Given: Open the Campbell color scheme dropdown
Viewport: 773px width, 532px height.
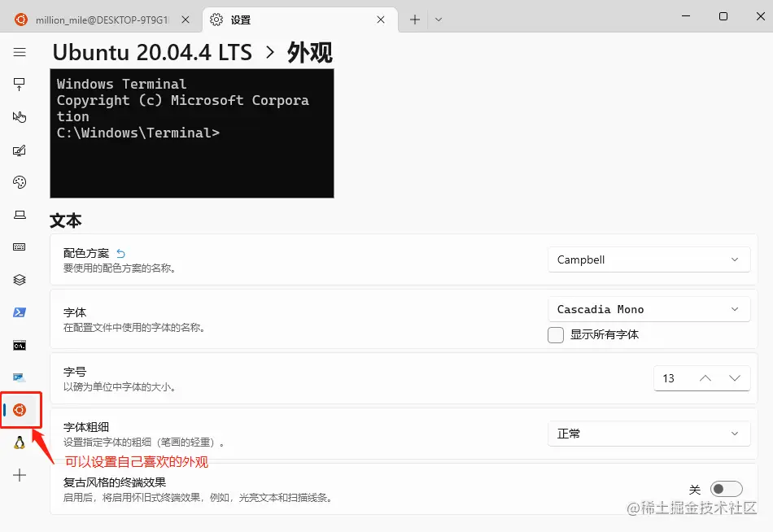Looking at the screenshot, I should click(649, 259).
